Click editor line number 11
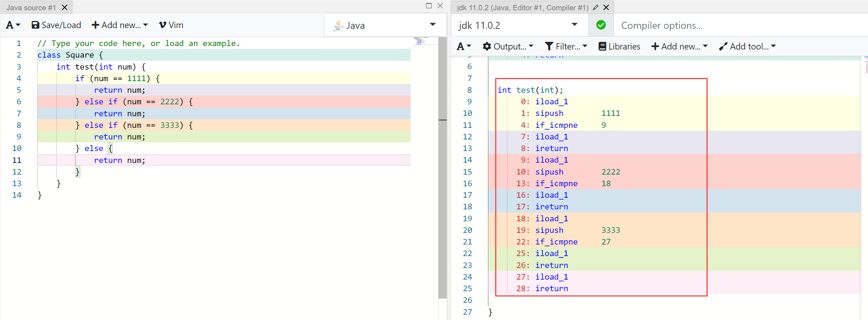 pyautogui.click(x=17, y=160)
